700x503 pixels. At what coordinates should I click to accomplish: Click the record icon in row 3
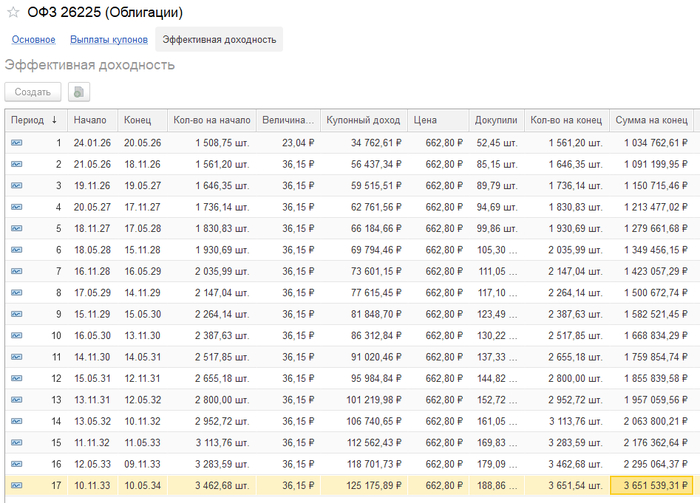17,186
